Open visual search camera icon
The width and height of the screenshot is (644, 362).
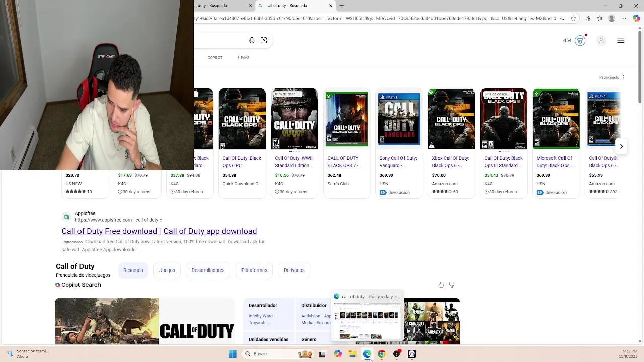pyautogui.click(x=264, y=40)
